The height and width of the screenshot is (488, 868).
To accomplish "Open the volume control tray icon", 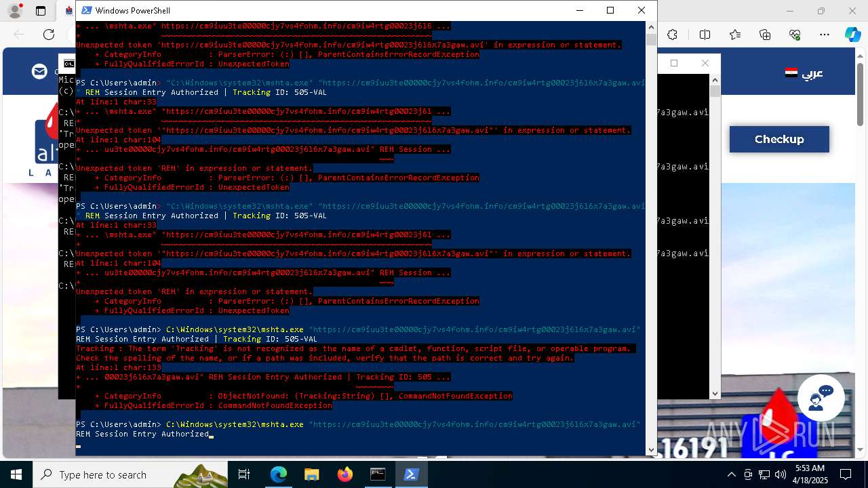I will (780, 474).
